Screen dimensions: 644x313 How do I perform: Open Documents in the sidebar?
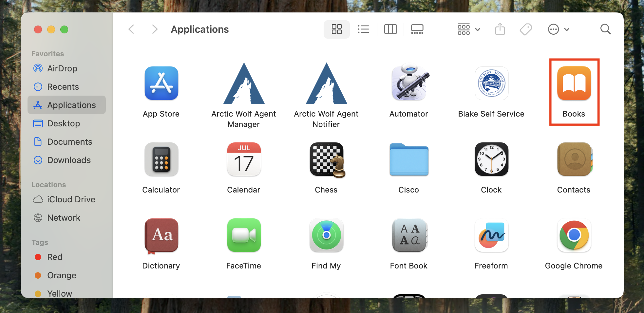click(x=66, y=141)
